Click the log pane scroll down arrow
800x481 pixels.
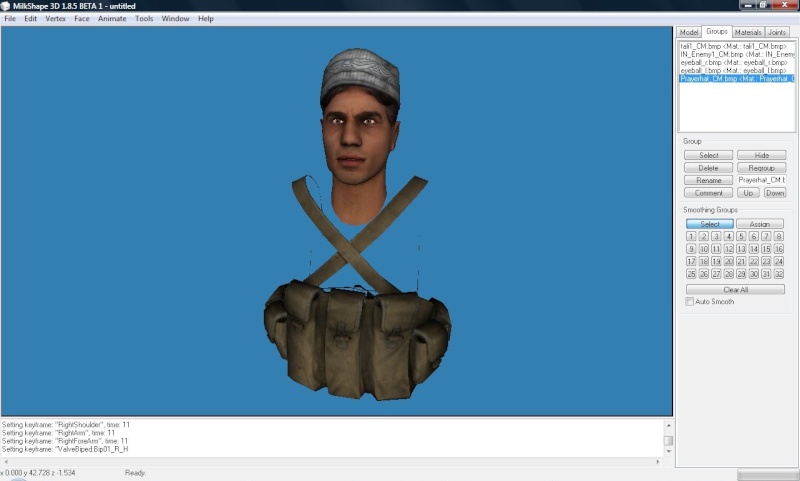click(x=668, y=451)
